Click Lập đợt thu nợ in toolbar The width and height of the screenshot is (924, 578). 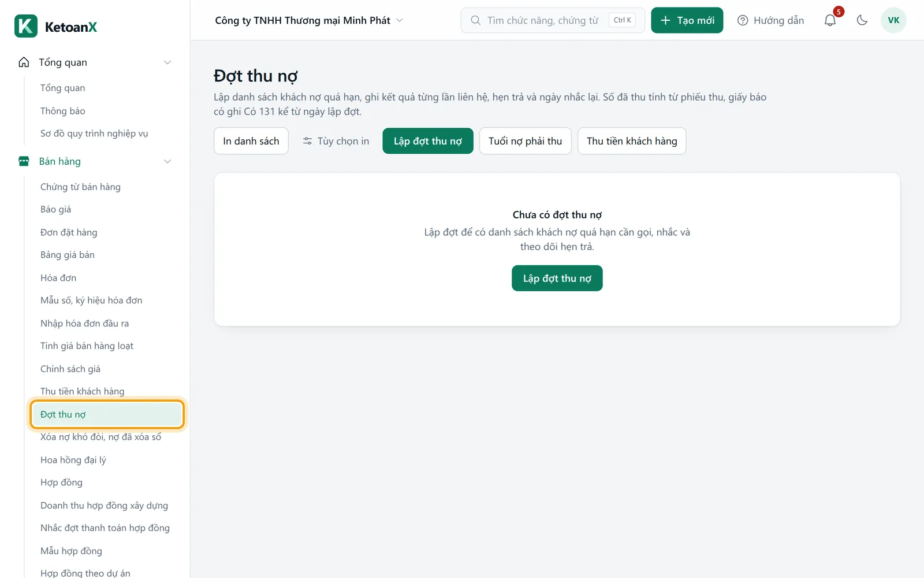(428, 141)
